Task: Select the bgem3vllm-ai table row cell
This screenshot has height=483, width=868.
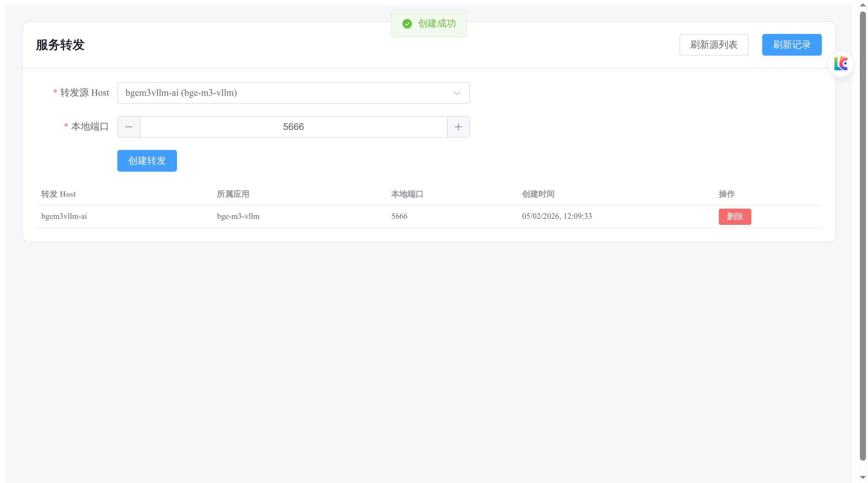Action: (x=64, y=216)
